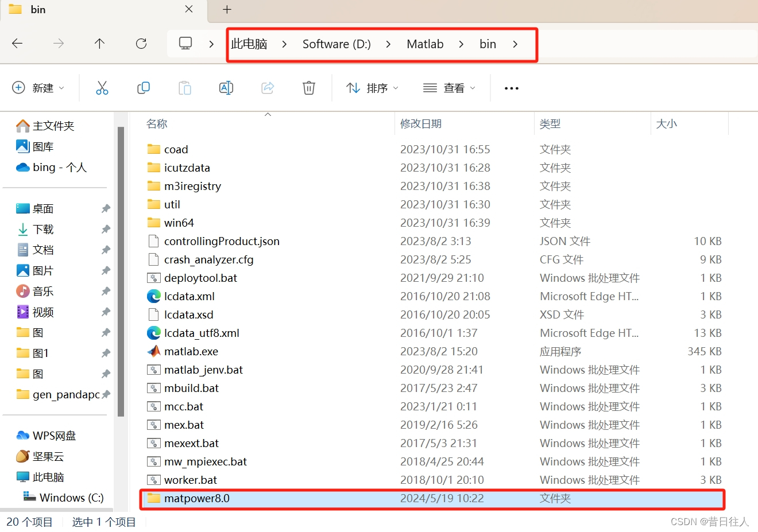Select the Rename icon in the toolbar
Image resolution: width=758 pixels, height=532 pixels.
click(226, 87)
